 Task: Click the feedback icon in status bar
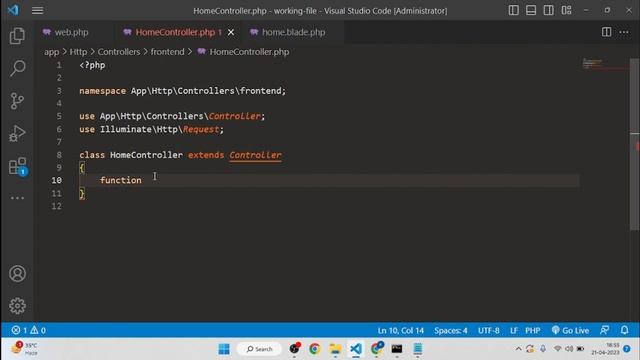[x=604, y=330]
